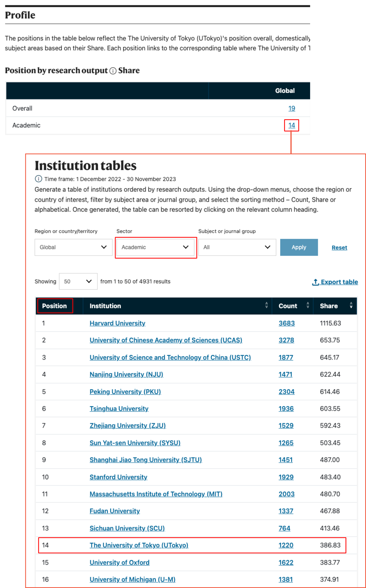Click Harvard share value 1115.63
366x588 pixels.
click(x=330, y=323)
